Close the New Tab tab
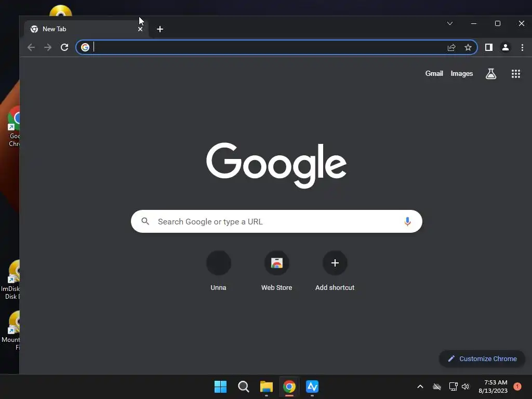 point(140,29)
